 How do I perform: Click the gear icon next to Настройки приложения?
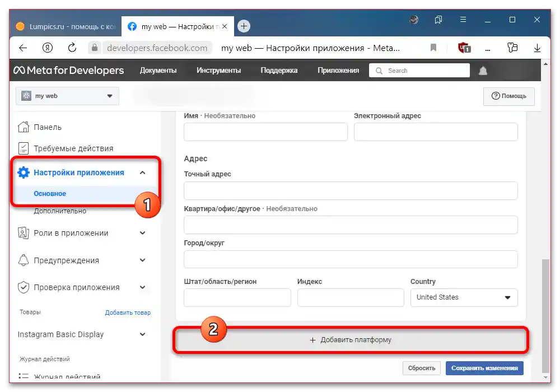pyautogui.click(x=24, y=172)
